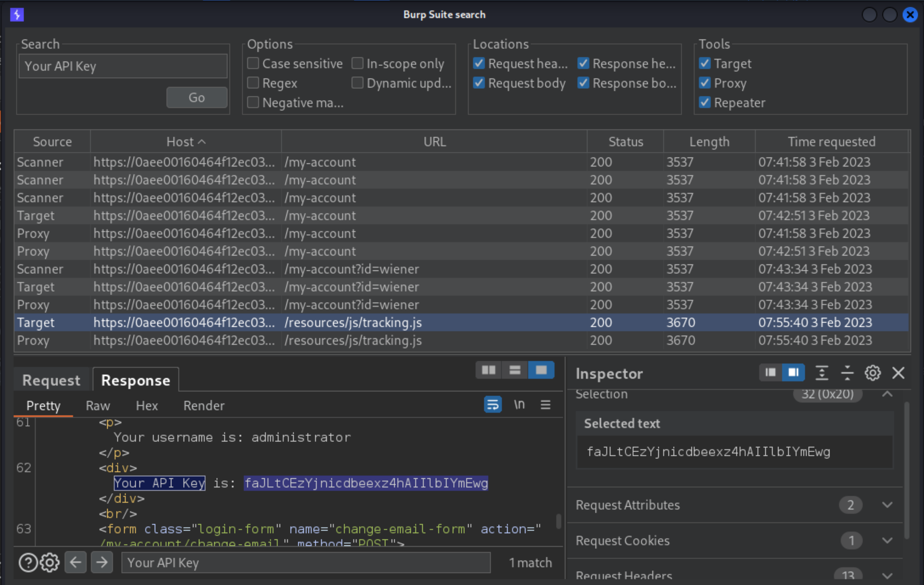Expand Request Headers section

(x=887, y=575)
